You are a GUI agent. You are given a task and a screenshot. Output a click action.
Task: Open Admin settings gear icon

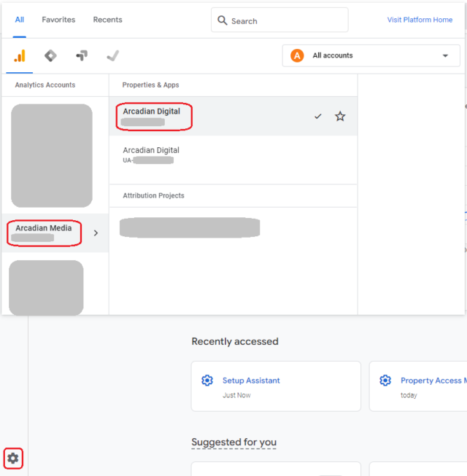(12, 458)
